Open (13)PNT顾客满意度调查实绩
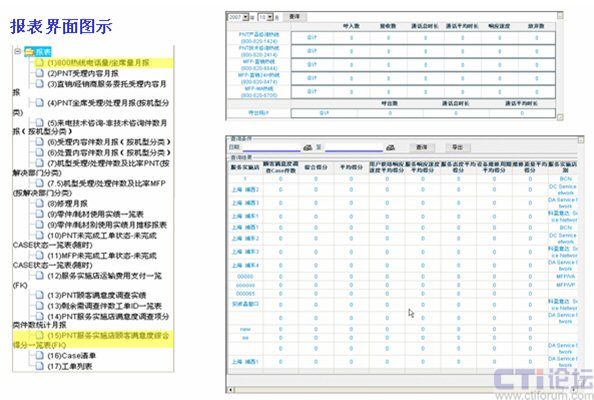This screenshot has width=594, height=400. click(x=97, y=295)
